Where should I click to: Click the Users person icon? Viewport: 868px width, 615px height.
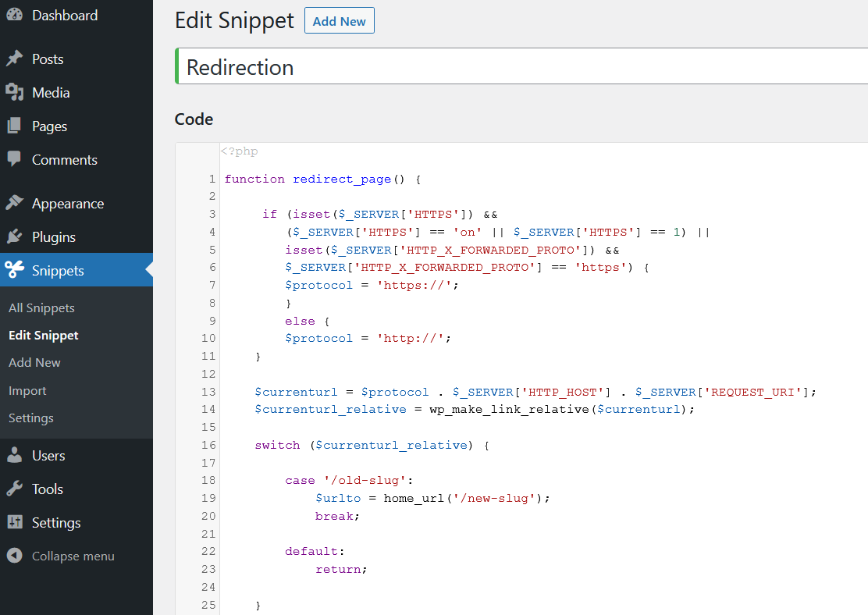14,455
